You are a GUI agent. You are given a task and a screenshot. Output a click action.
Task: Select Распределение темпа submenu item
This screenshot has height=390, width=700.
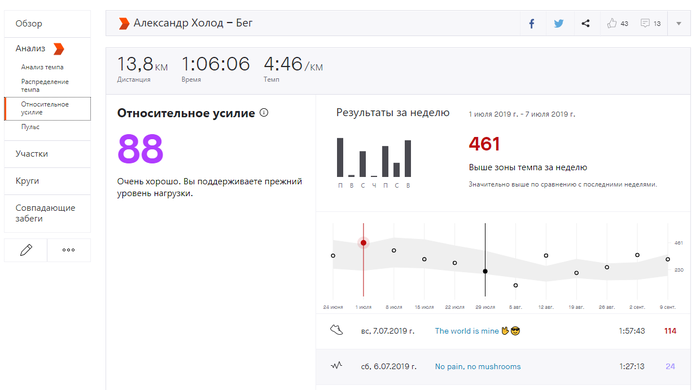pos(45,85)
